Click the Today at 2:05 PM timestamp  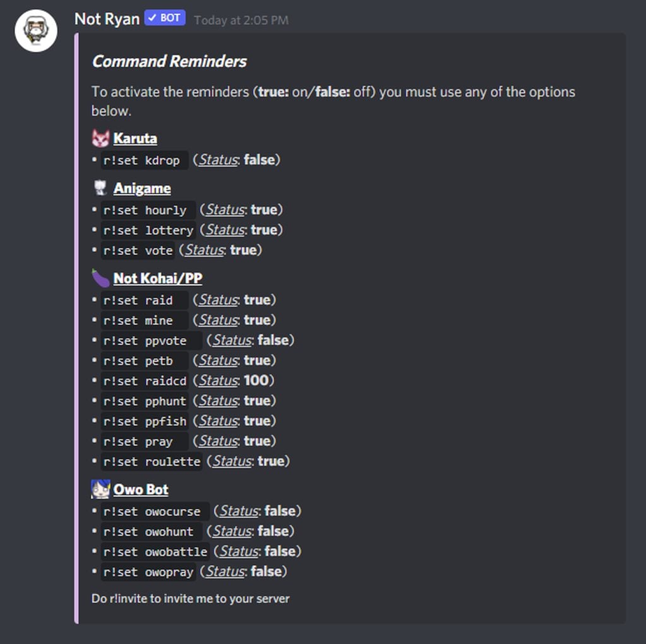tap(241, 20)
